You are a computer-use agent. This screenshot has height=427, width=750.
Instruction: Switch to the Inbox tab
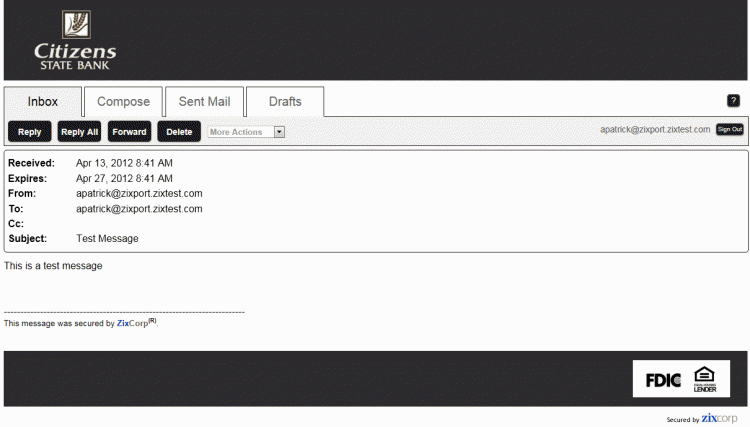click(x=43, y=102)
